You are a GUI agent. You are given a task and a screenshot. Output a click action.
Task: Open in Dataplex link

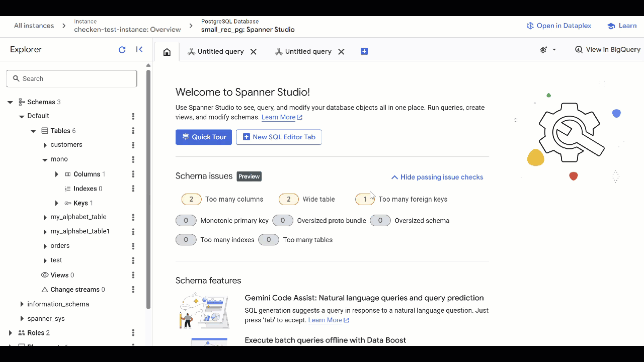click(x=559, y=26)
